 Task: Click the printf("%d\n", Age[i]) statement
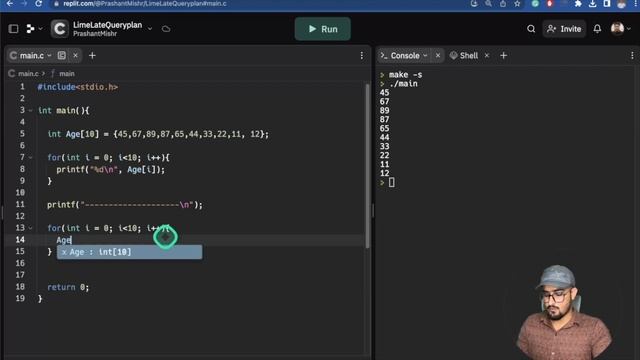[x=111, y=169]
